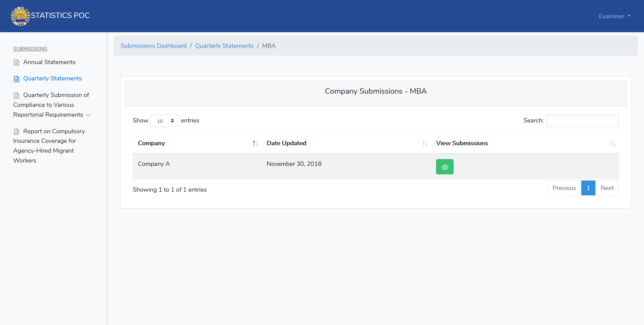Sort table by Date Updated arrows
The height and width of the screenshot is (325, 644).
click(x=424, y=144)
